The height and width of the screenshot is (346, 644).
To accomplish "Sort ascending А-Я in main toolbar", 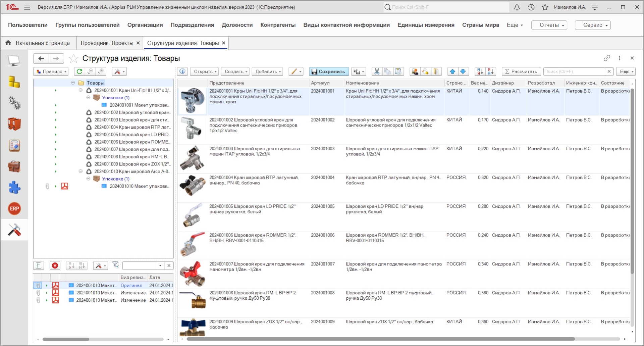I will [x=480, y=71].
